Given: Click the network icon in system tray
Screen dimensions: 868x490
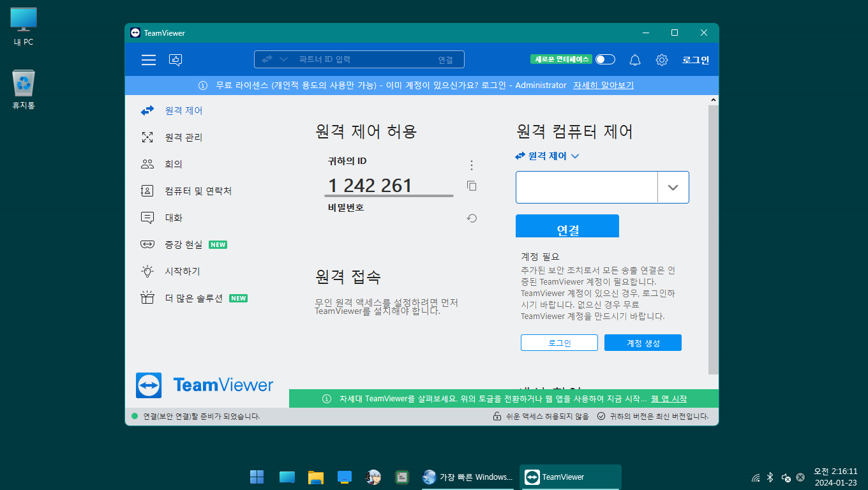Looking at the screenshot, I should 756,477.
